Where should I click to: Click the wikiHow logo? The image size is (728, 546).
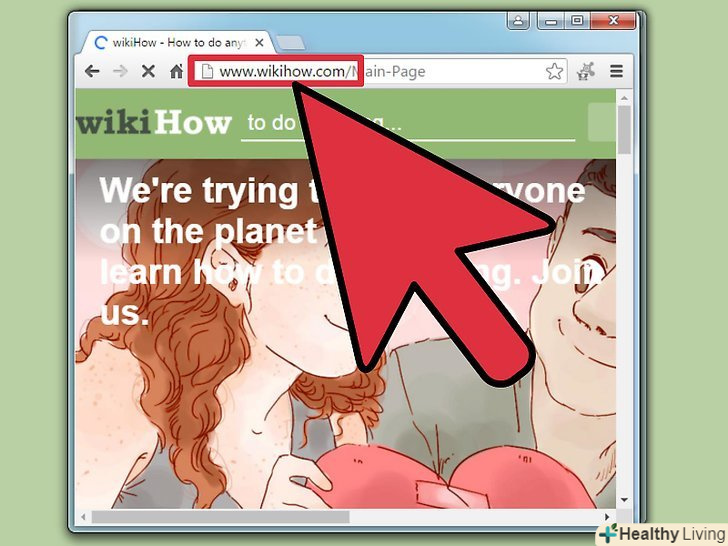(x=154, y=122)
